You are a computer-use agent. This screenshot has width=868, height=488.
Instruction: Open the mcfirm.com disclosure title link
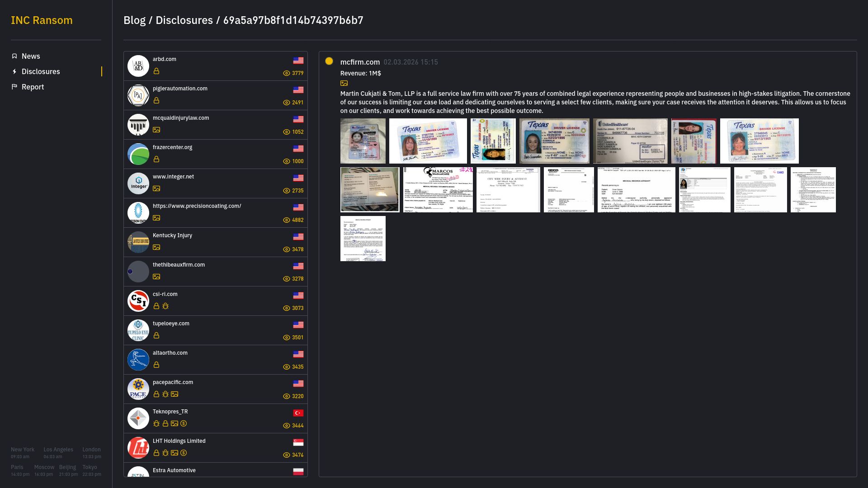click(360, 62)
